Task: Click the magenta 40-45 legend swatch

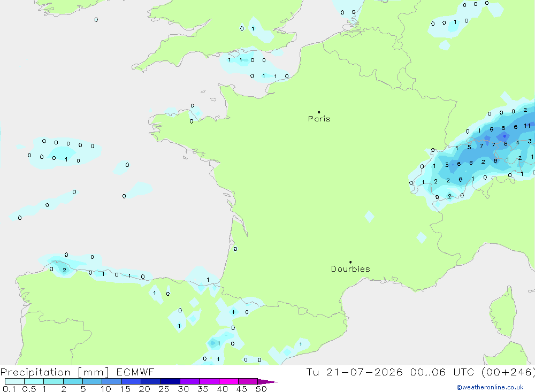Action: click(x=228, y=381)
